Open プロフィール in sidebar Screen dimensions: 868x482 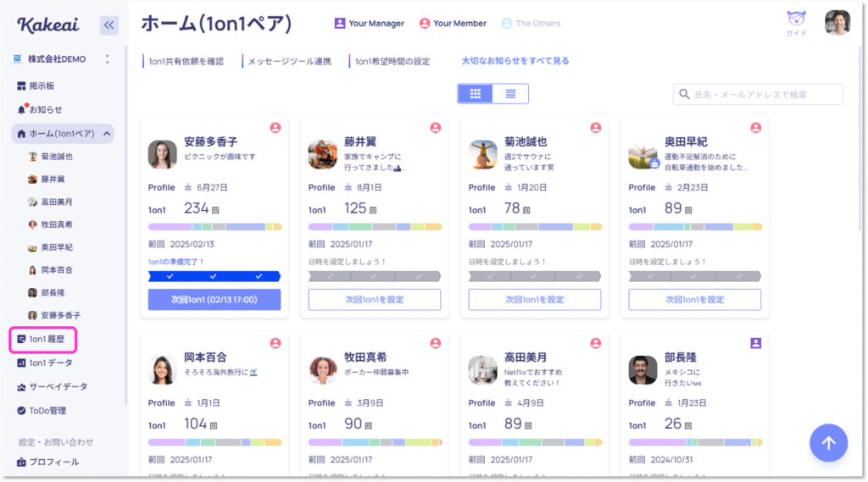47,462
